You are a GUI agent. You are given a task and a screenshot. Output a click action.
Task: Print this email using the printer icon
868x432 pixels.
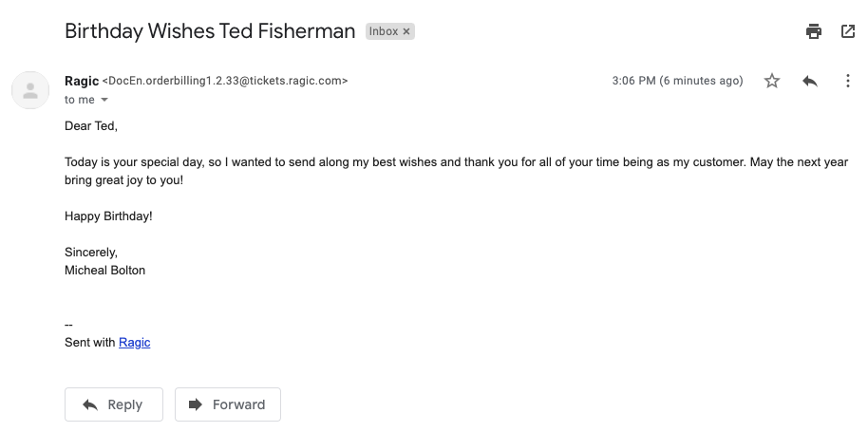tap(814, 31)
